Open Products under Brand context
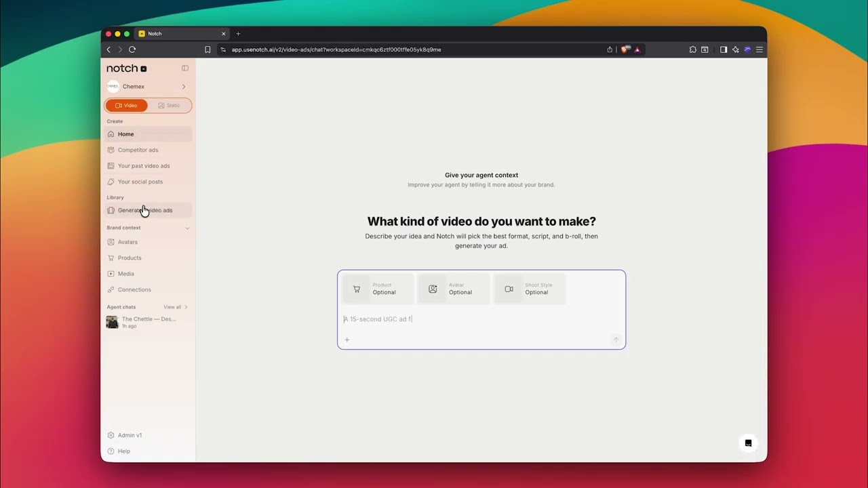Viewport: 868px width, 488px height. (x=149, y=258)
